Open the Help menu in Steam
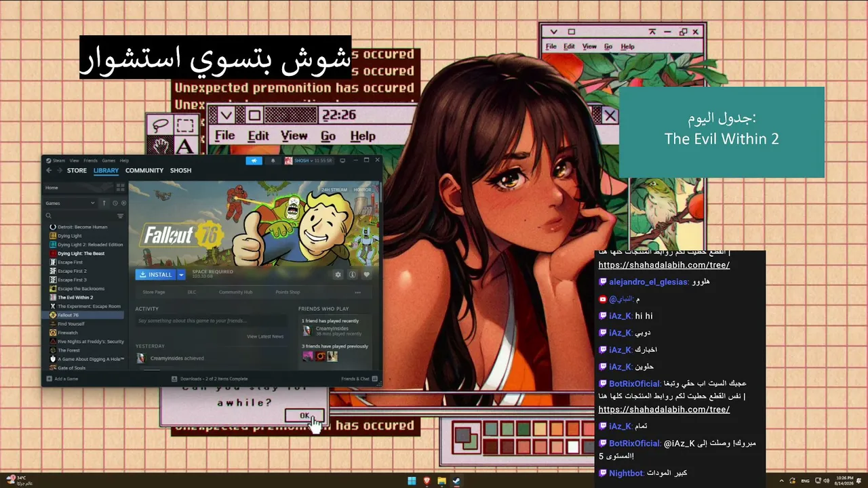This screenshot has width=868, height=488. pos(124,161)
